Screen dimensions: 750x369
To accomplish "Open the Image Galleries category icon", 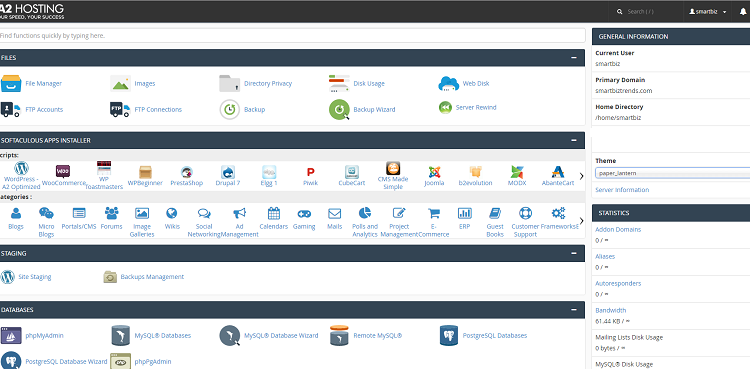I will pyautogui.click(x=142, y=213).
